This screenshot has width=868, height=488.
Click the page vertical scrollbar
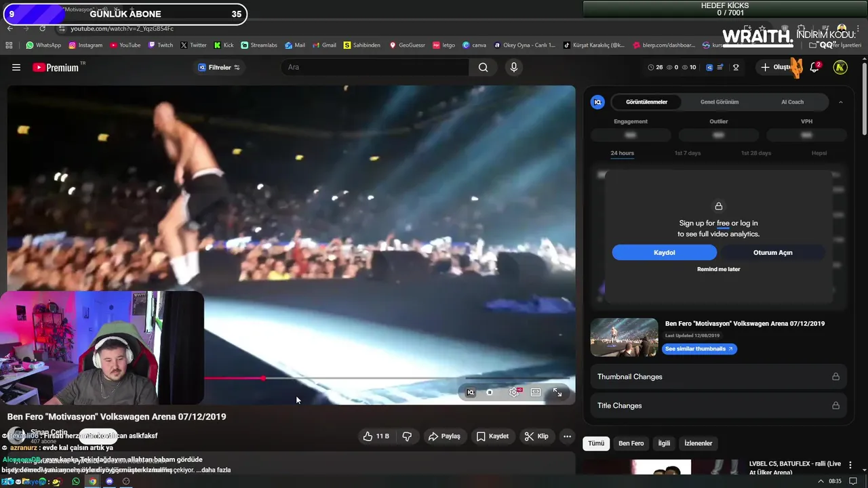(x=864, y=98)
